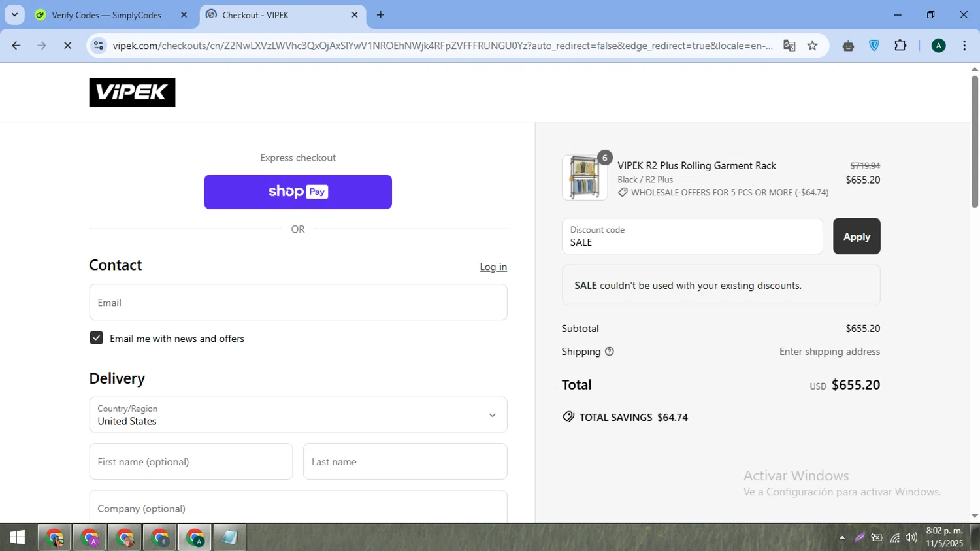Click the page vertical scrollbar
The width and height of the screenshot is (980, 551).
point(975,142)
